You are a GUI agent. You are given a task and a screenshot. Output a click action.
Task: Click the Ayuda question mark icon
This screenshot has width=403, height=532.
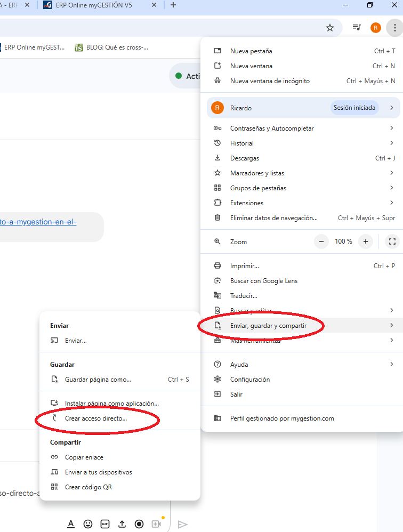tap(217, 364)
